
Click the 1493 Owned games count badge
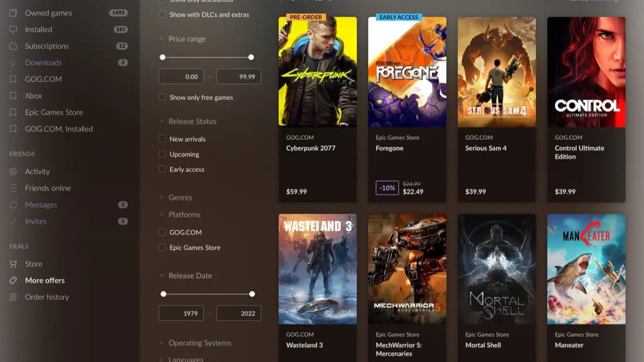tap(119, 13)
